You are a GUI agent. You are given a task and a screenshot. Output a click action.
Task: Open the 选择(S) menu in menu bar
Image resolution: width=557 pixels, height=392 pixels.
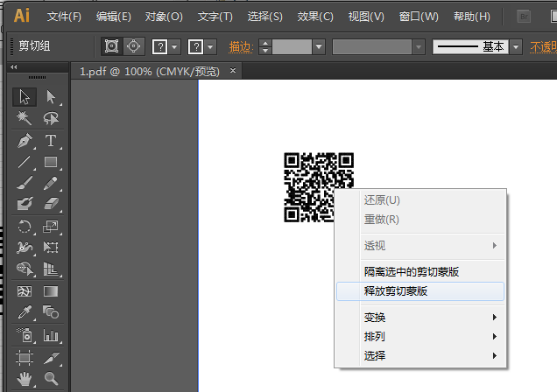click(x=265, y=17)
